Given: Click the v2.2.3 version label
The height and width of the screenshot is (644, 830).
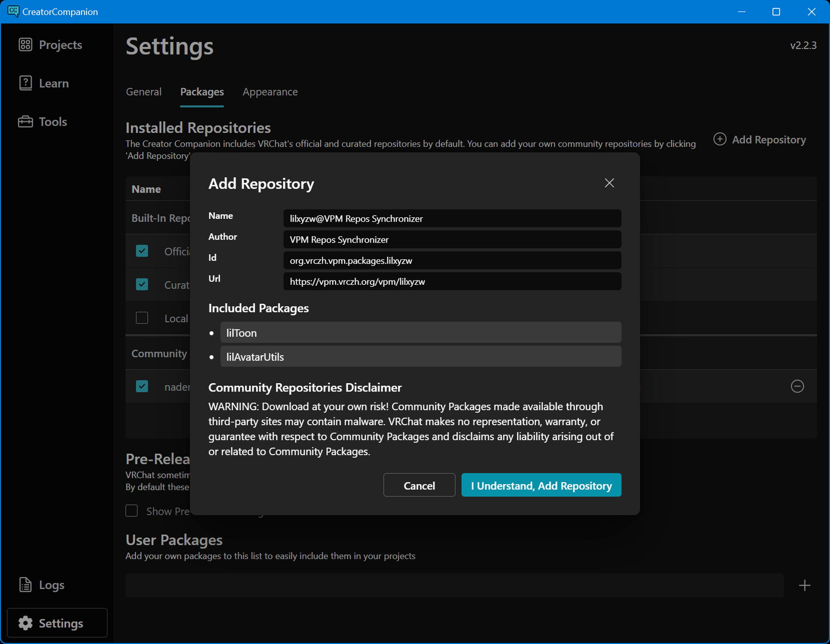Looking at the screenshot, I should [x=803, y=45].
